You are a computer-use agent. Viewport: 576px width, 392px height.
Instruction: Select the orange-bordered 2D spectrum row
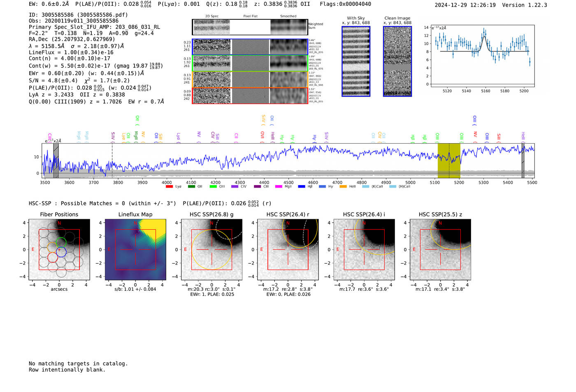[x=250, y=79]
